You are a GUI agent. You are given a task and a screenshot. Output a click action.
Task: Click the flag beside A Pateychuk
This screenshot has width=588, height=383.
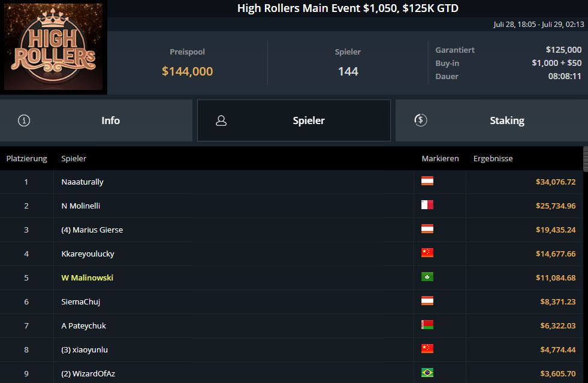click(x=427, y=325)
